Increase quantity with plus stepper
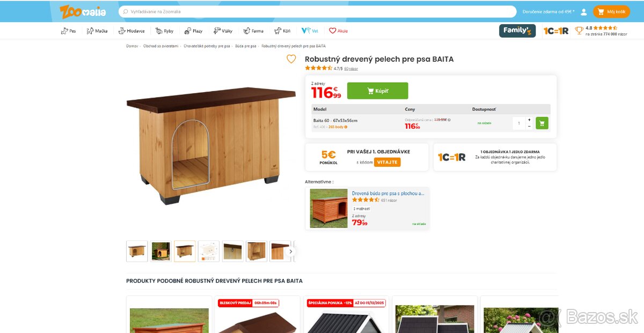This screenshot has height=333, width=644. click(x=529, y=120)
